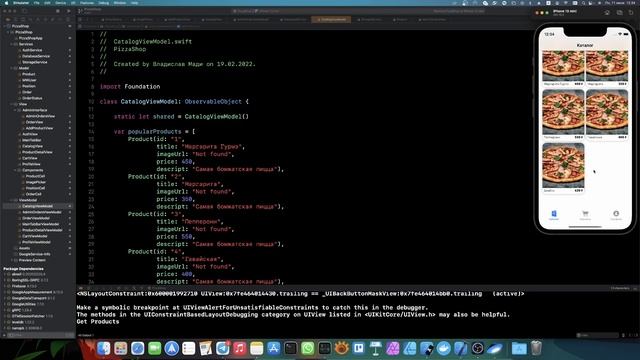Open the cart tab in simulator
This screenshot has height=360, width=640.
585,215
